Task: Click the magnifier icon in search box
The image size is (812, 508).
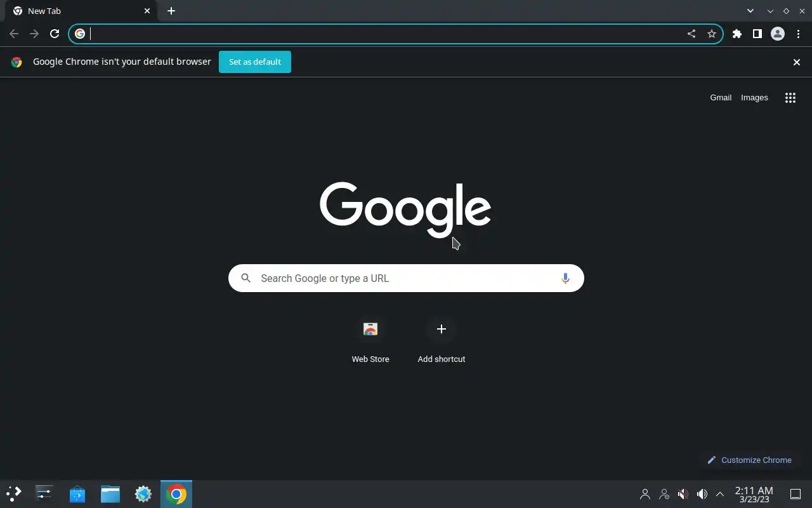Action: tap(246, 278)
